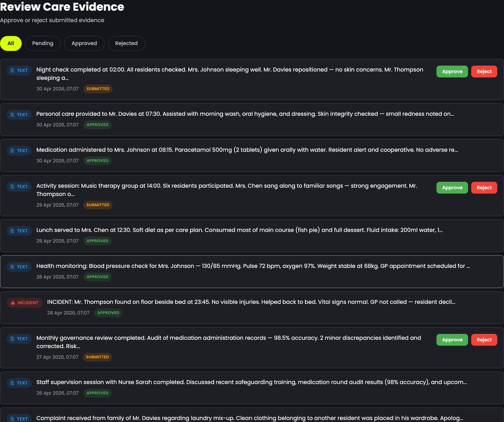Click the TEXT badge on Health monitoring row
This screenshot has height=422, width=504.
(19, 267)
